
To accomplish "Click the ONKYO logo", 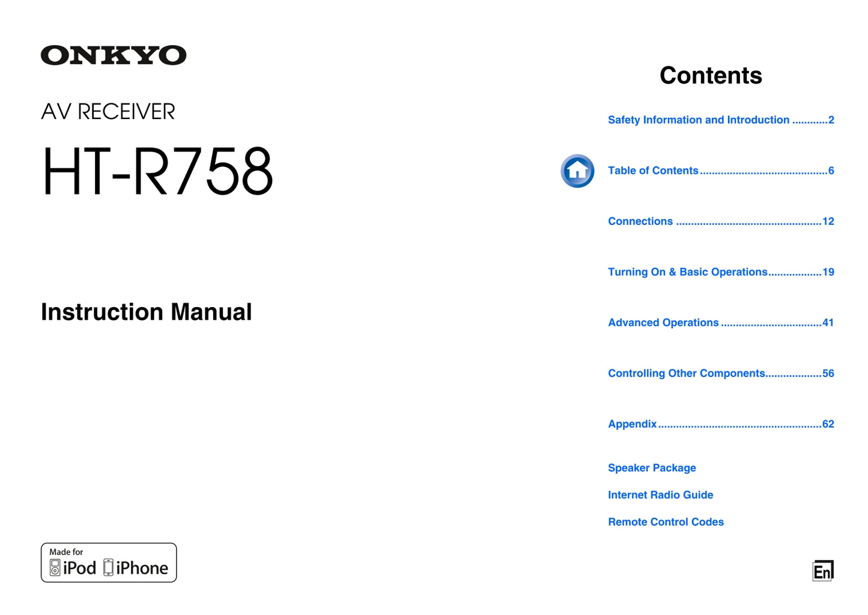I will point(114,55).
